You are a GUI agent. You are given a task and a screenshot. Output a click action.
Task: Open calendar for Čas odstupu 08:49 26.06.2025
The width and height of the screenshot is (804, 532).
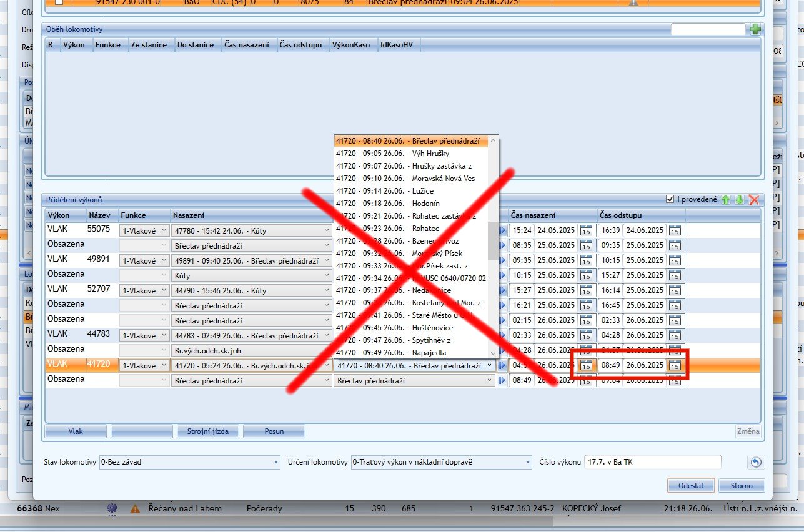click(675, 366)
